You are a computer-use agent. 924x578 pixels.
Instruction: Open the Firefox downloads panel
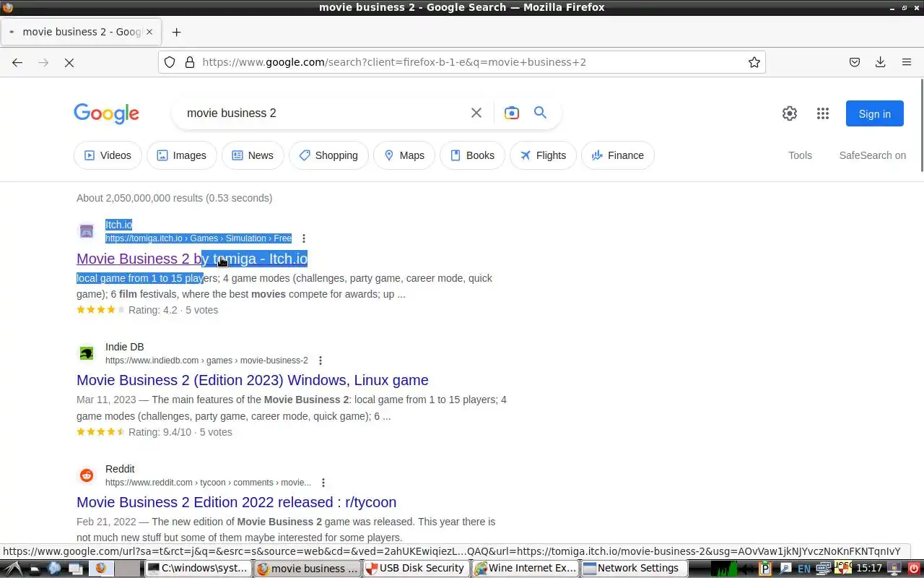point(880,62)
